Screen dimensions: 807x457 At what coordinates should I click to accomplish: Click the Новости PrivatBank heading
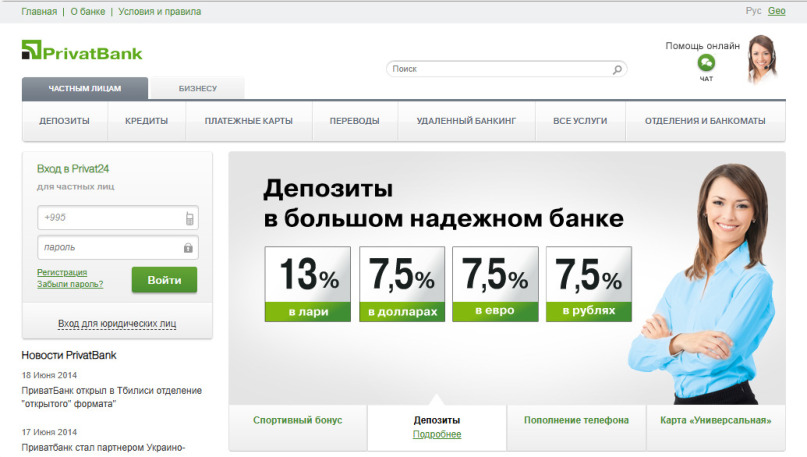click(x=69, y=355)
